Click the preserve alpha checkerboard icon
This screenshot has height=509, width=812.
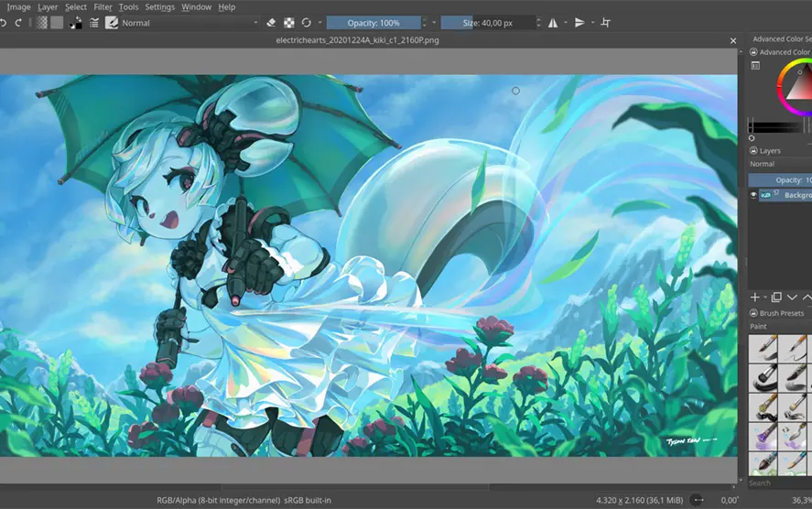289,23
